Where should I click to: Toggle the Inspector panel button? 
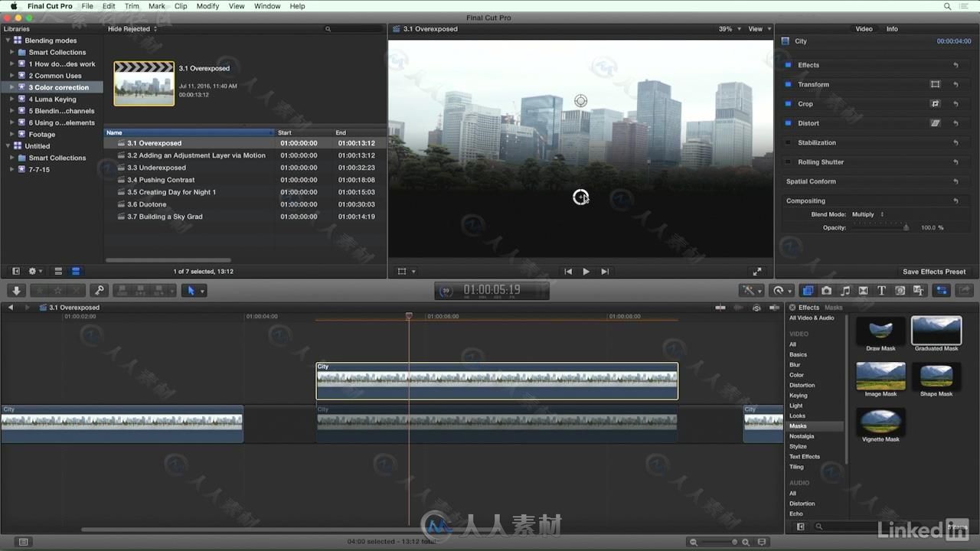942,291
